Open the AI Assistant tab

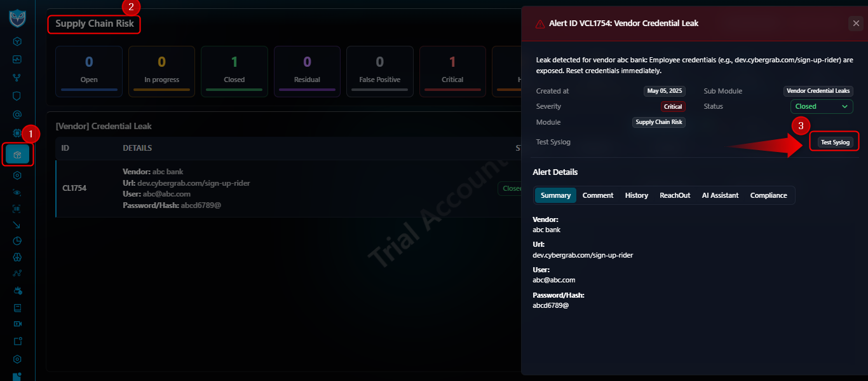point(720,195)
